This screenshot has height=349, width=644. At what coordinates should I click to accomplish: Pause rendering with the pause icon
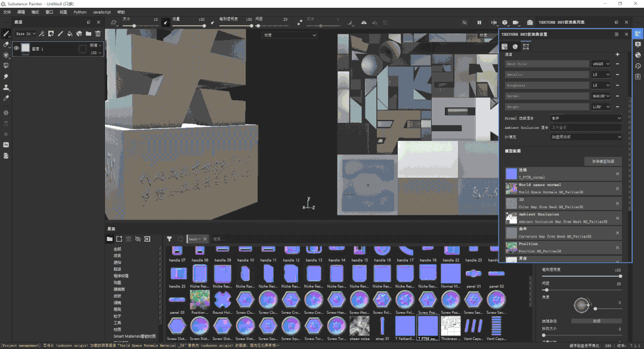(479, 23)
